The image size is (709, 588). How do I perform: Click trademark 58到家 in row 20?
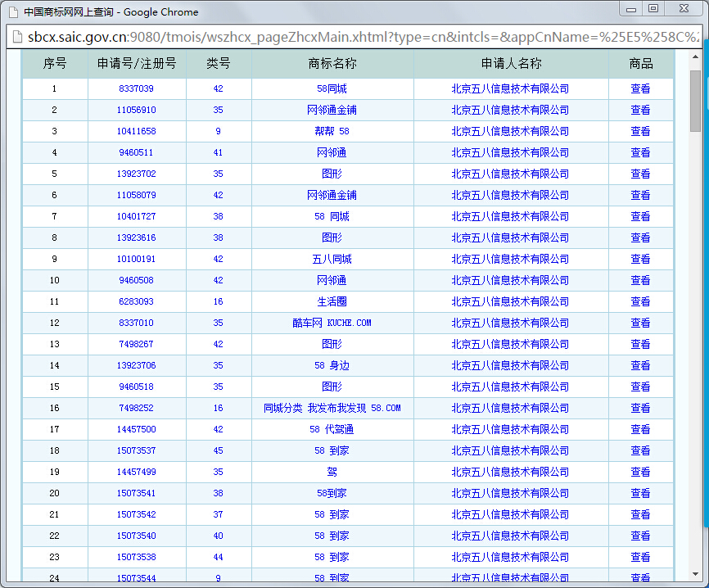332,492
